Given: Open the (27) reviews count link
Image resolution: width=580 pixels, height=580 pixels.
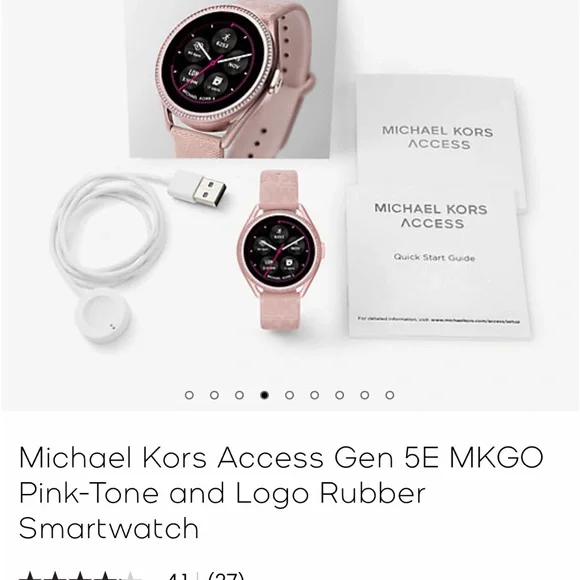Looking at the screenshot, I should [226, 576].
